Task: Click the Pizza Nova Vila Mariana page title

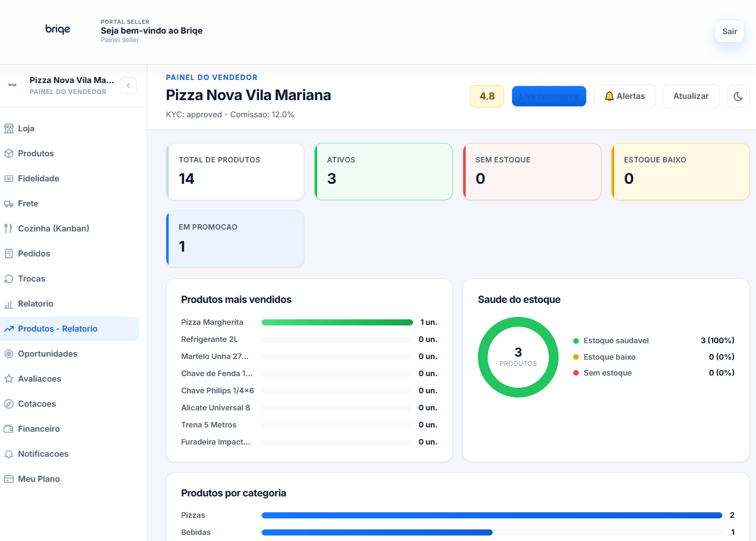Action: (249, 95)
